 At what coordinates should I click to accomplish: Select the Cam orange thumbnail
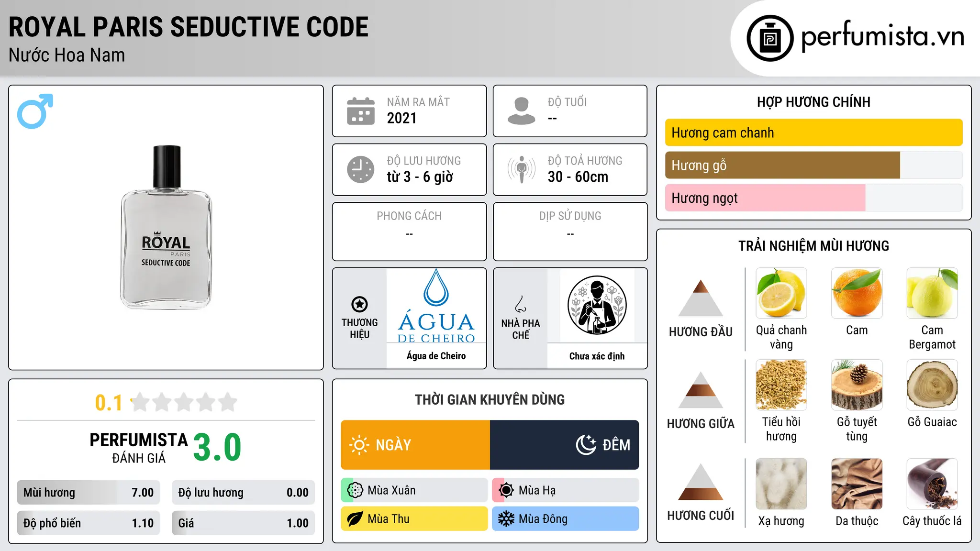tap(857, 293)
